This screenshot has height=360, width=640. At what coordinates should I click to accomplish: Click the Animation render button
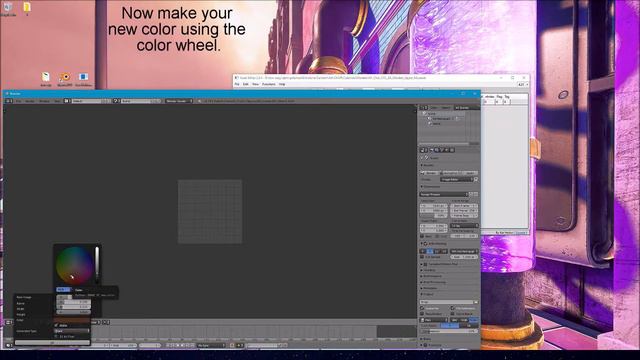(x=451, y=173)
